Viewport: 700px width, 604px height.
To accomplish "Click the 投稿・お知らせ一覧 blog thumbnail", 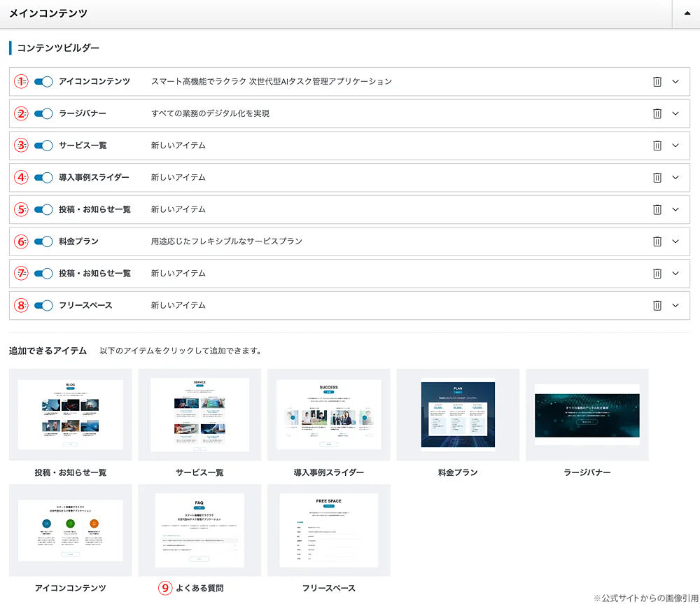I will point(70,414).
